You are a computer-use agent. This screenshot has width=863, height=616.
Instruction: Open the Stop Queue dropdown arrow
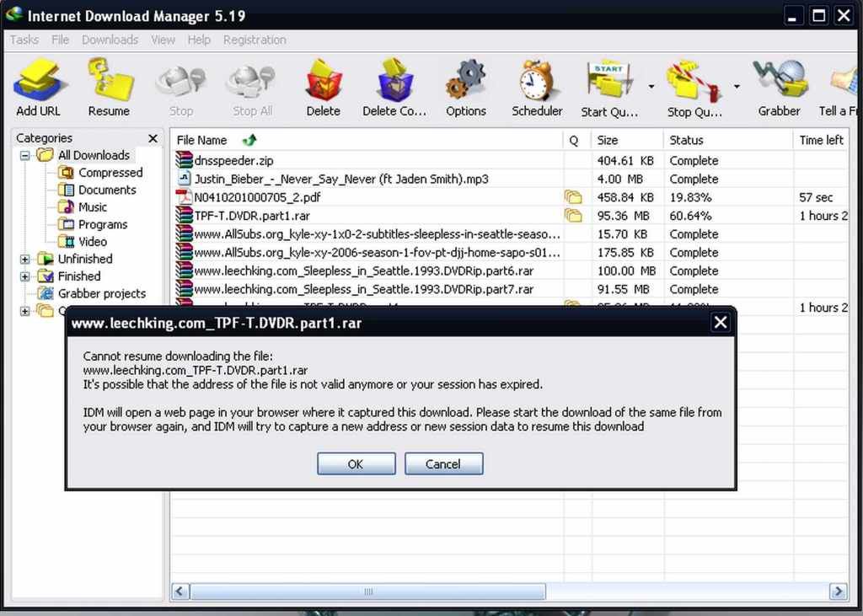tap(737, 86)
